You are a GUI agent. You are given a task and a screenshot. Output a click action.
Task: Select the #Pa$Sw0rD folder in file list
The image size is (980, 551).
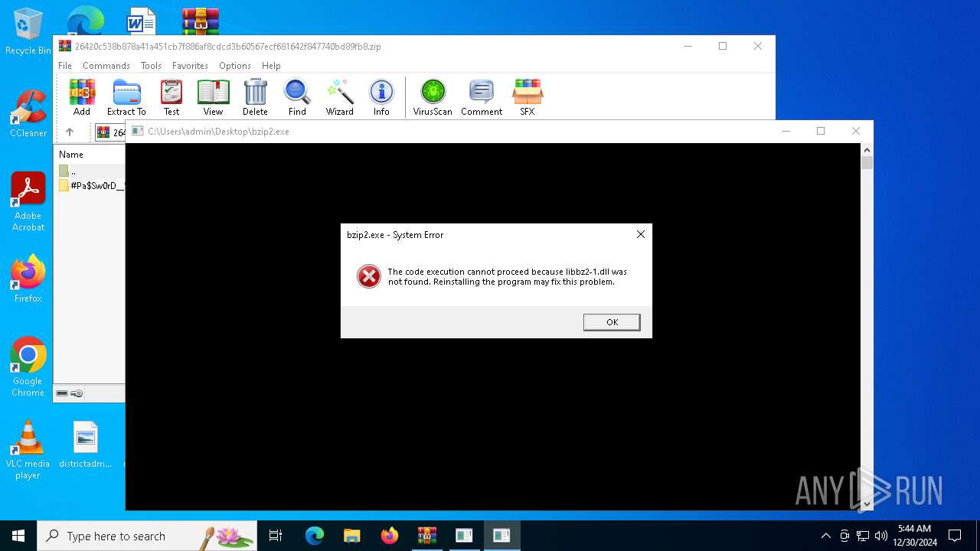[92, 186]
